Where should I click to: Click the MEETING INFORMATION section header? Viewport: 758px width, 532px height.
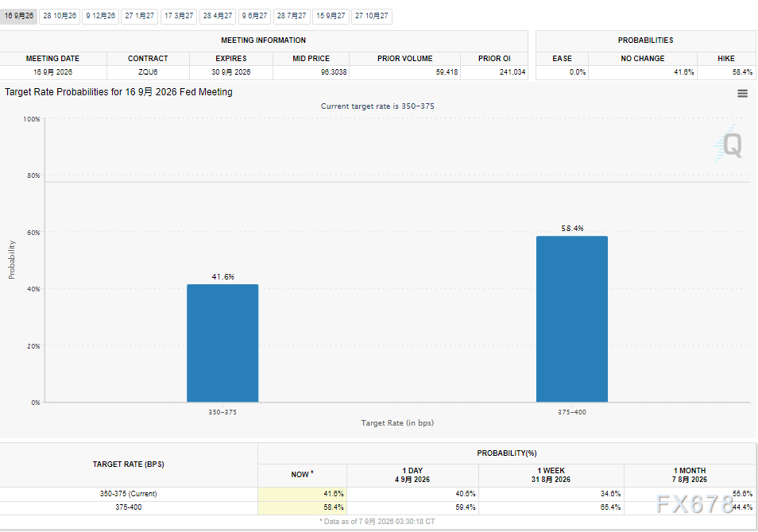coord(263,40)
